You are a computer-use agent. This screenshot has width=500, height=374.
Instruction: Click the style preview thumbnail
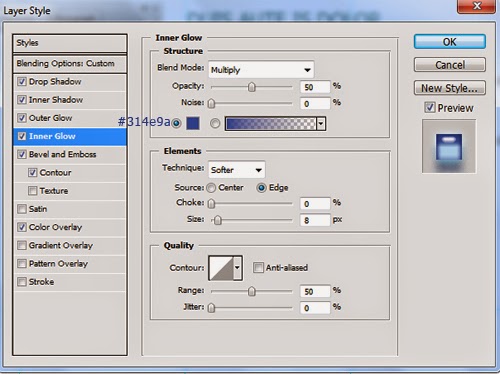point(449,147)
